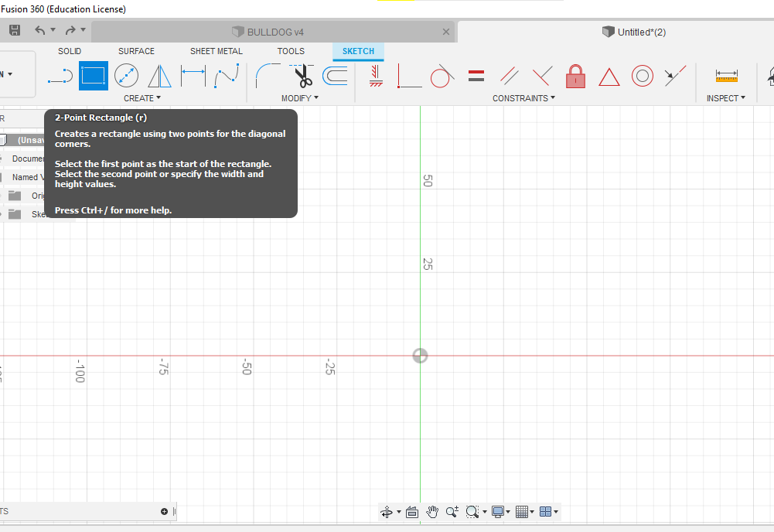Click the Zoom Window icon
The width and height of the screenshot is (774, 532).
[x=472, y=512]
